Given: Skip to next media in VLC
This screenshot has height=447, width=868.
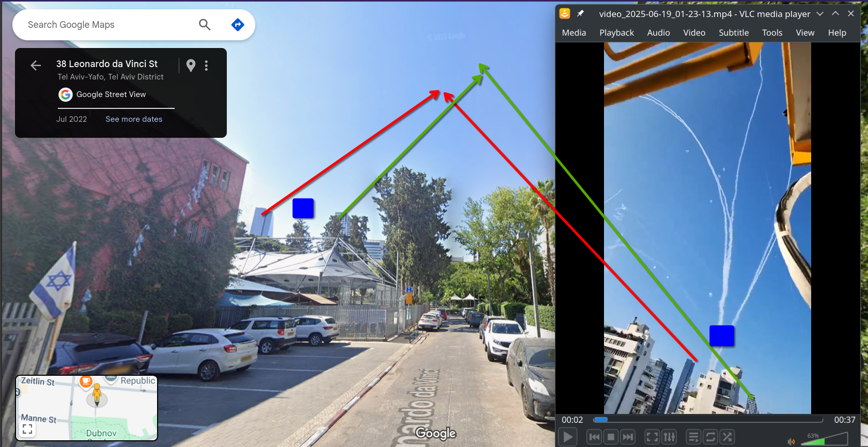Looking at the screenshot, I should click(628, 437).
